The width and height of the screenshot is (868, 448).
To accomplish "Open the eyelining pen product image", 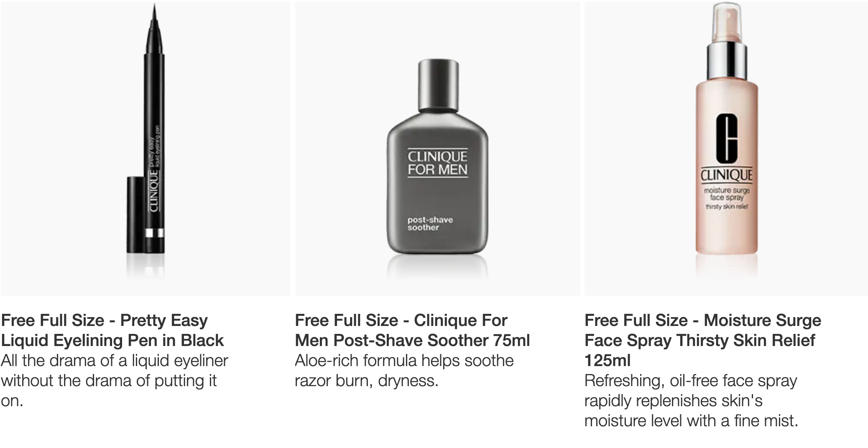I will [145, 148].
